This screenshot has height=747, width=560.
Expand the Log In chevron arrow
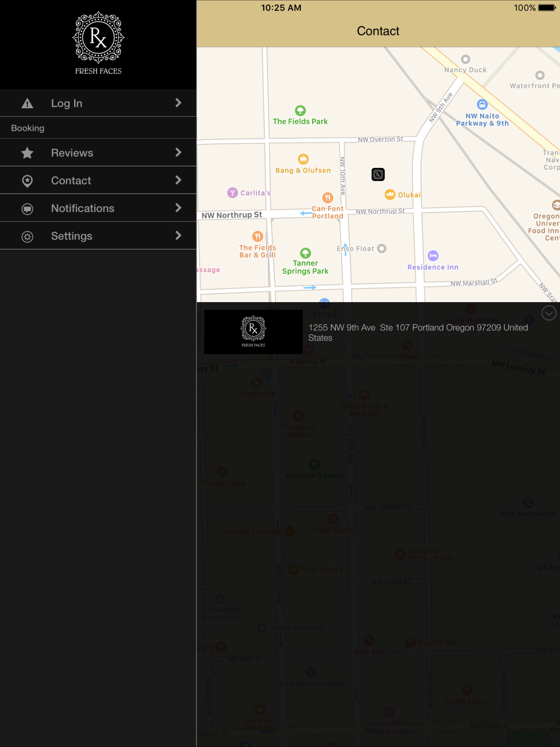[178, 103]
